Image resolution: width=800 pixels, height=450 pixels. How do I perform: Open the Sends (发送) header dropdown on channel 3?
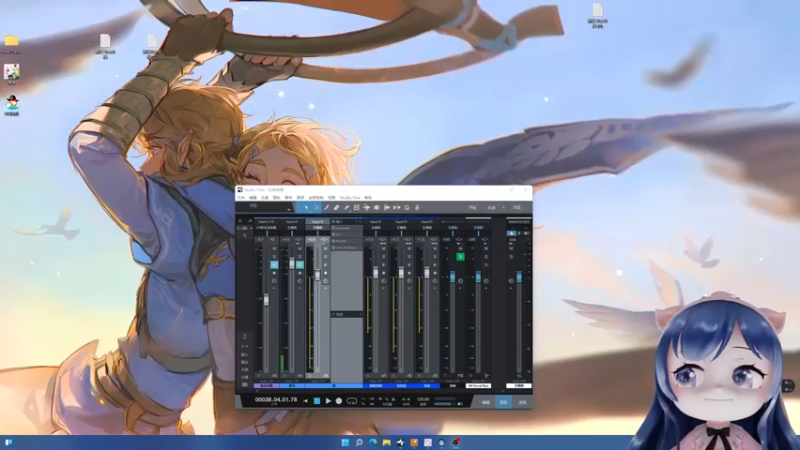(360, 314)
